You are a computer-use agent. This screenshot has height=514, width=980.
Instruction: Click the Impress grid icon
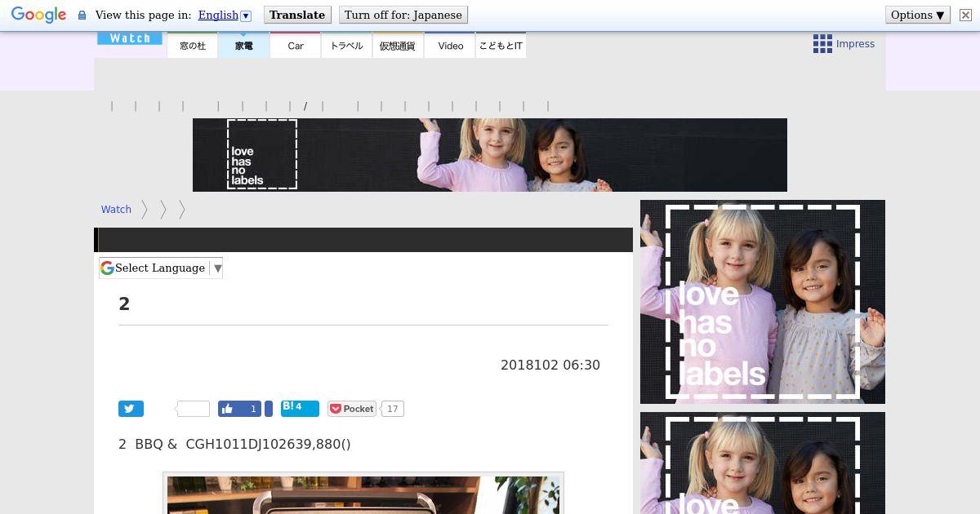822,44
